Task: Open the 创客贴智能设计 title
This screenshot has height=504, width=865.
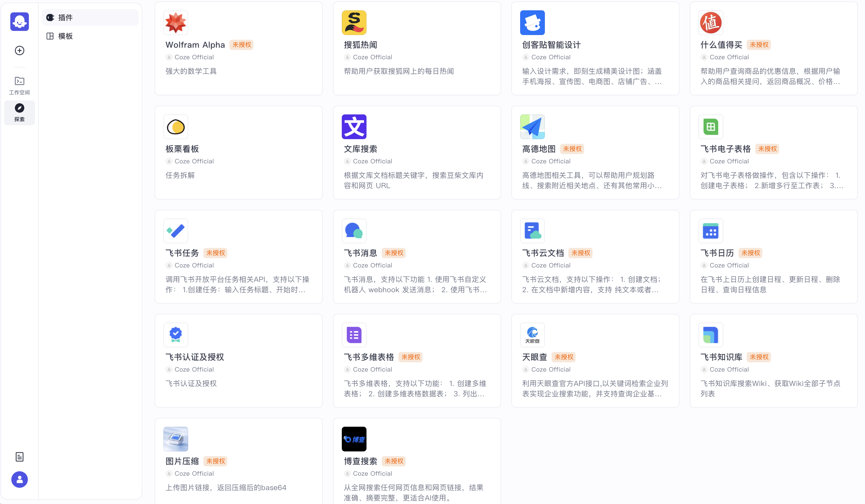Action: click(551, 45)
